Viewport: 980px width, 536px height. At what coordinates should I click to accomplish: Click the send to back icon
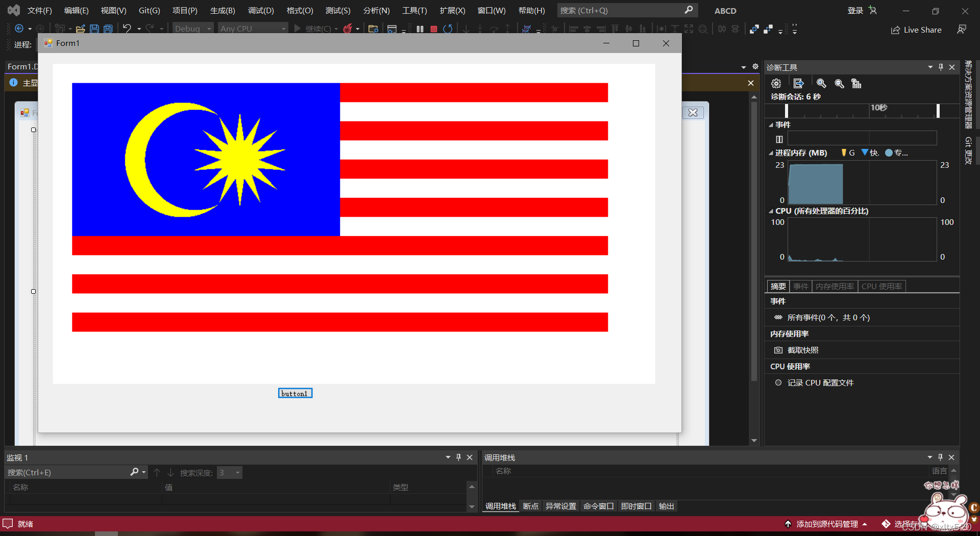[x=768, y=29]
